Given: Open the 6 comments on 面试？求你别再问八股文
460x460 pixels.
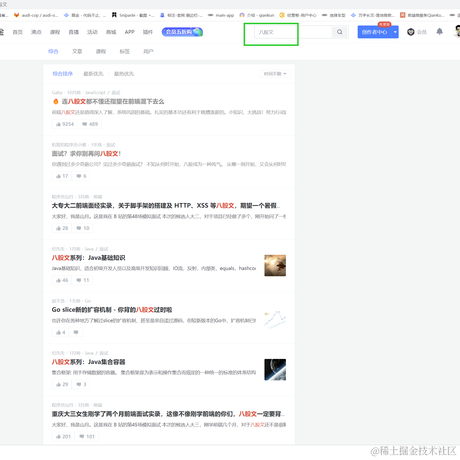Looking at the screenshot, I should click(81, 176).
